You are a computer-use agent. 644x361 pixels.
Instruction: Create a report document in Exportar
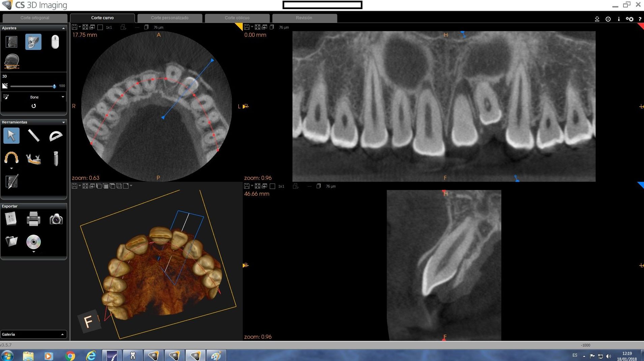coord(11,219)
